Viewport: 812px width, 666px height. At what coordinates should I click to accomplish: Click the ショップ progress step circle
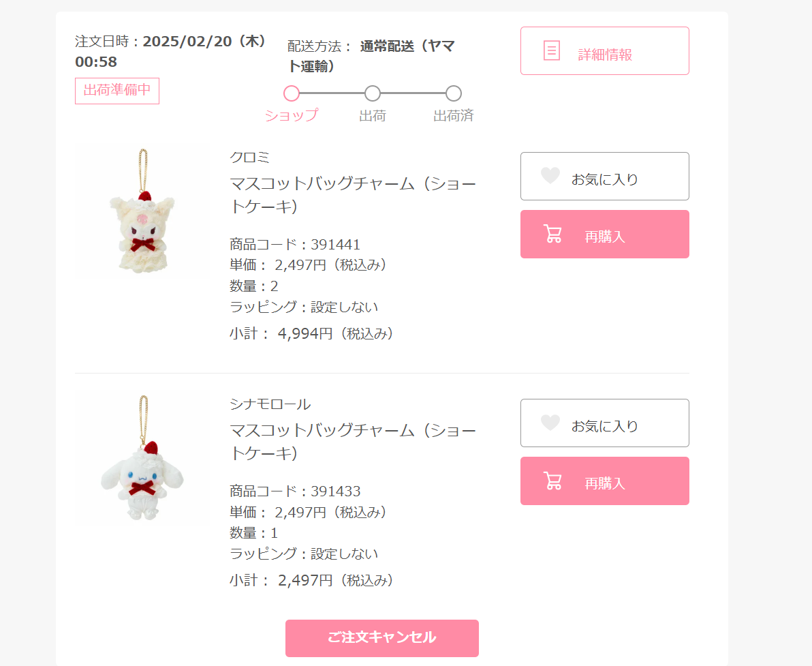292,94
